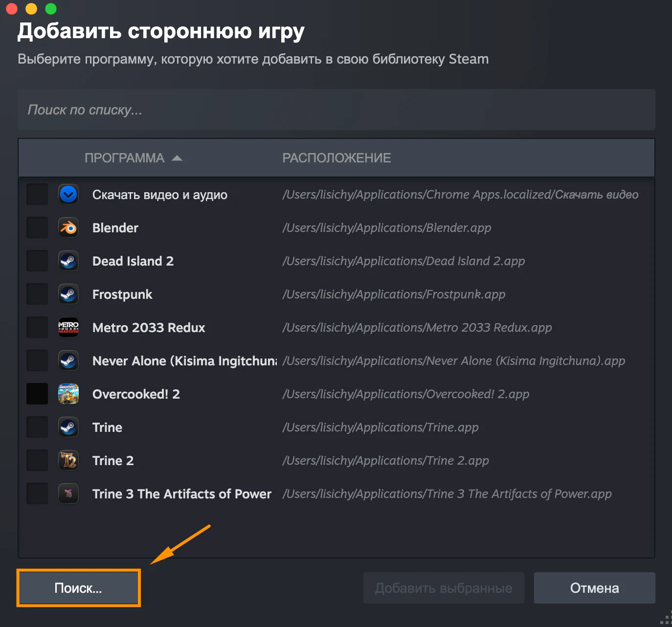Image resolution: width=672 pixels, height=627 pixels.
Task: Click the Добавить выбранные button
Action: 444,588
